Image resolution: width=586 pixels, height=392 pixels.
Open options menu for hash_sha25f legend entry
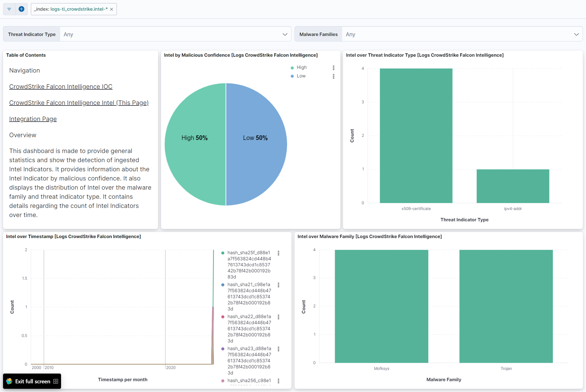[279, 253]
